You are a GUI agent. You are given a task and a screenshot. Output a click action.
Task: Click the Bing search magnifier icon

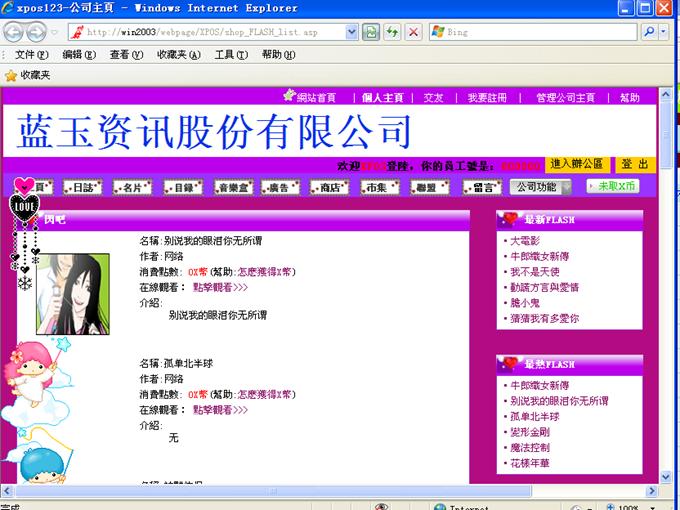[x=649, y=32]
